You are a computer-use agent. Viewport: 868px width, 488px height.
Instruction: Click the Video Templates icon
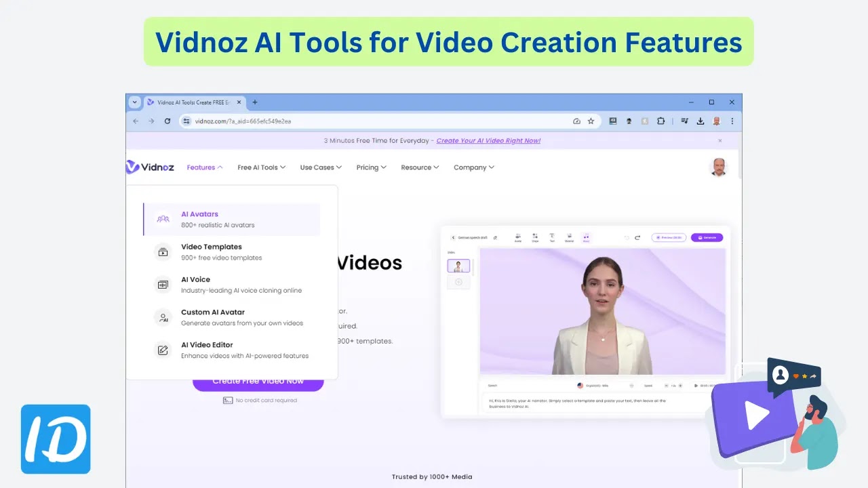pyautogui.click(x=163, y=252)
